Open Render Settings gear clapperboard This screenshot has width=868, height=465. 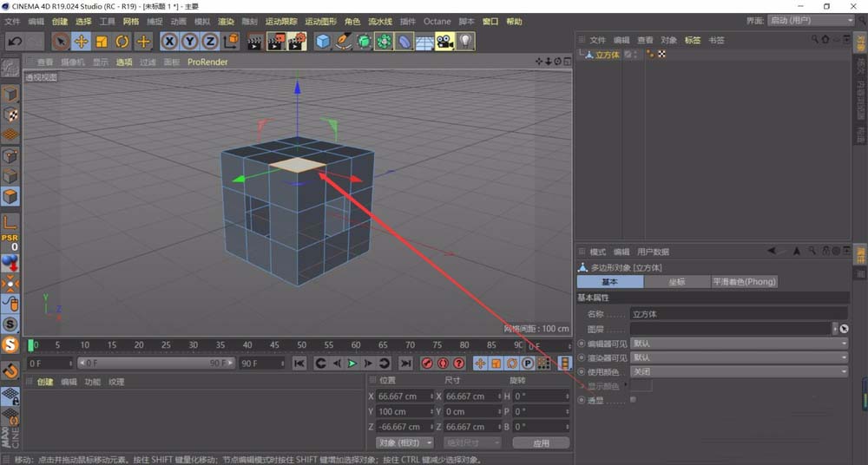pos(297,42)
